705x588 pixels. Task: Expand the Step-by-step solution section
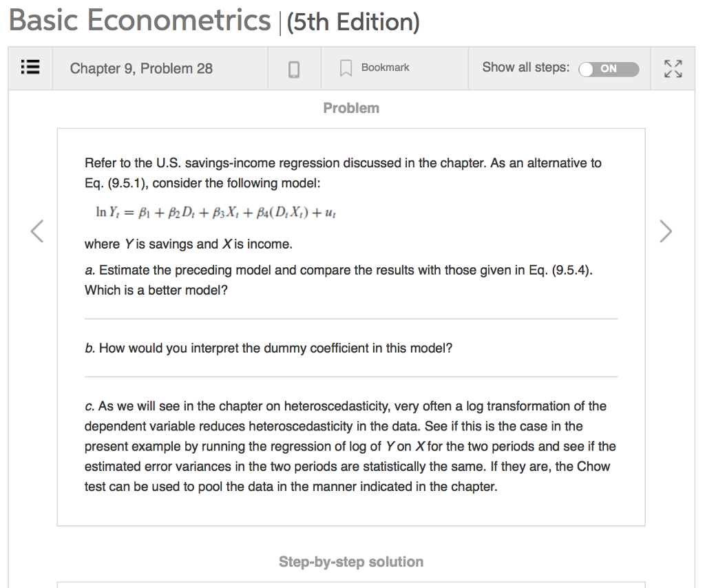point(351,562)
